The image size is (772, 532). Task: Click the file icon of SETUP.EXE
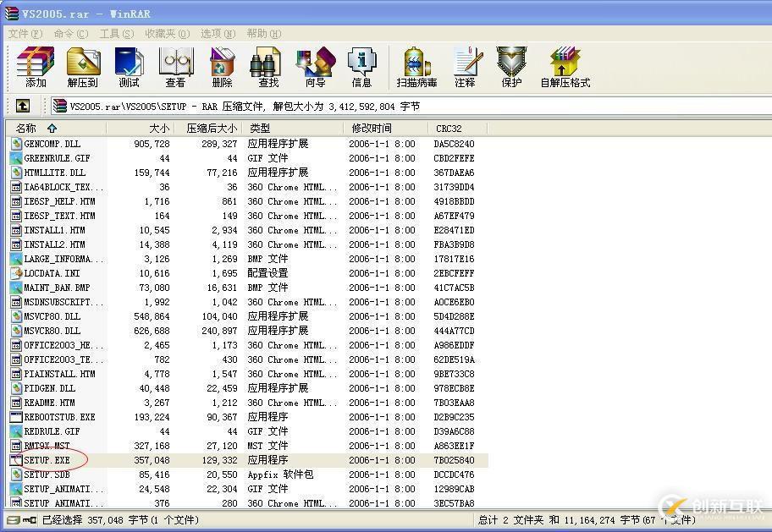(x=17, y=460)
